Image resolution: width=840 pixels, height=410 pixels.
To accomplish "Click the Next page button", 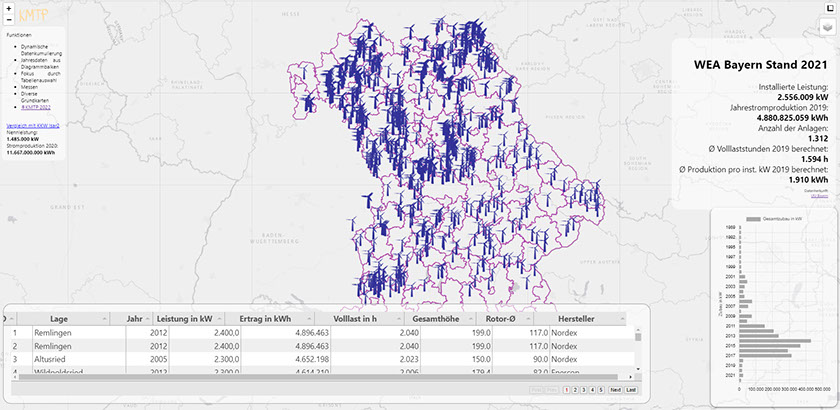I will pos(616,390).
